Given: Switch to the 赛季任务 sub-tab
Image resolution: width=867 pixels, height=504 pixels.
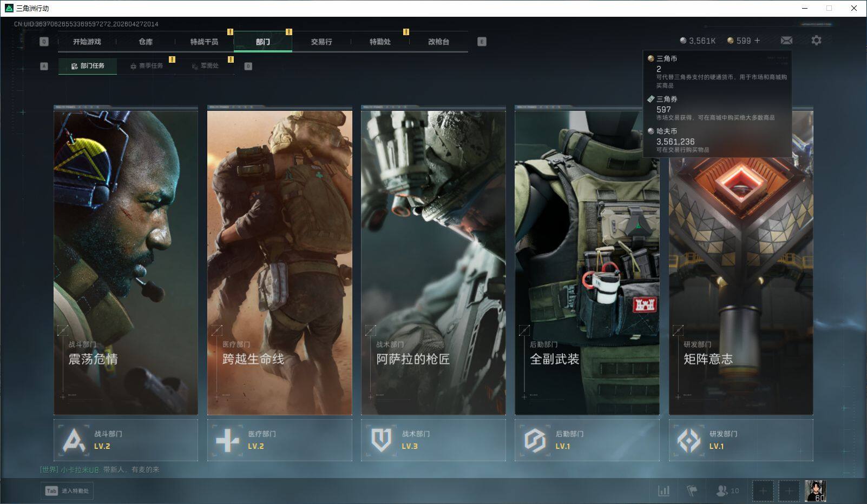Looking at the screenshot, I should coord(146,66).
